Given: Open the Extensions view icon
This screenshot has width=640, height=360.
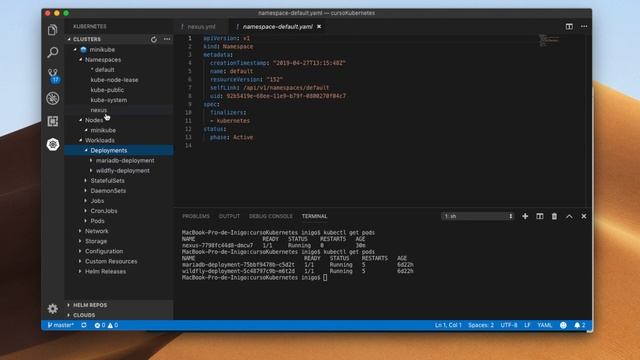Looking at the screenshot, I should tap(53, 121).
